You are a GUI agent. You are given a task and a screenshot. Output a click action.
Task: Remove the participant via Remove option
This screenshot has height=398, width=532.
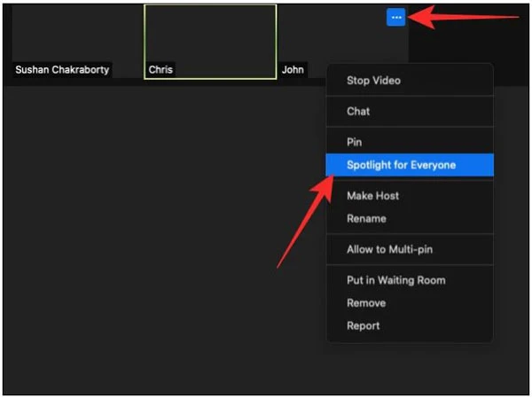[410, 303]
